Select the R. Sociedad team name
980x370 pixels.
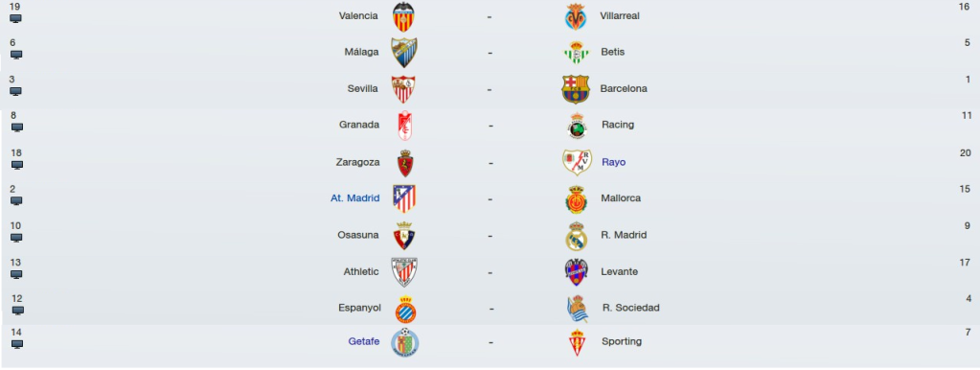point(630,308)
